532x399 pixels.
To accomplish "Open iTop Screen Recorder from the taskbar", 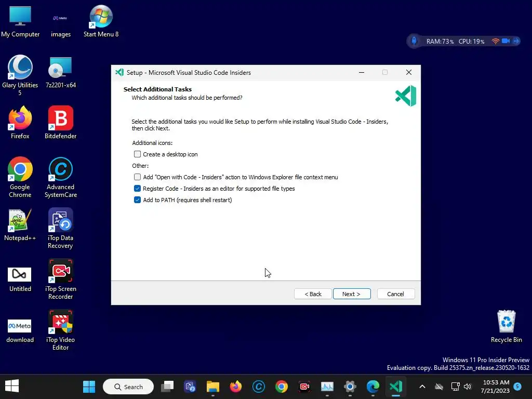I will point(304,387).
